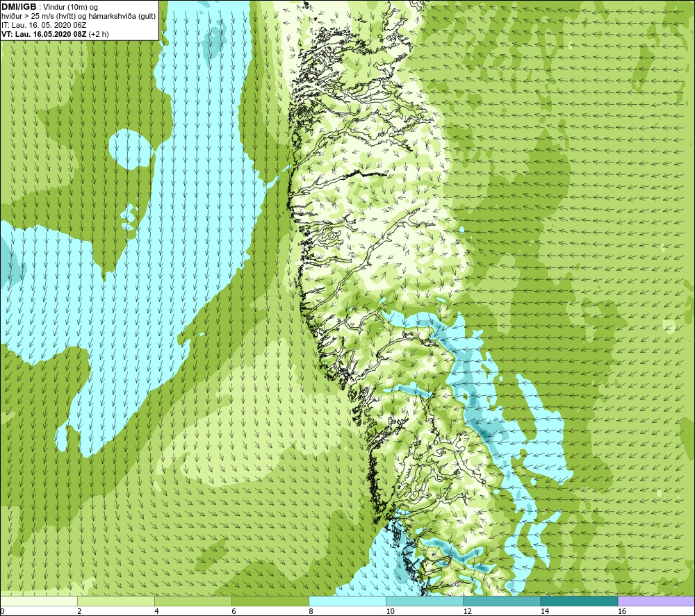Click the dark teal 14–16 m/s scale segment

pos(579,601)
